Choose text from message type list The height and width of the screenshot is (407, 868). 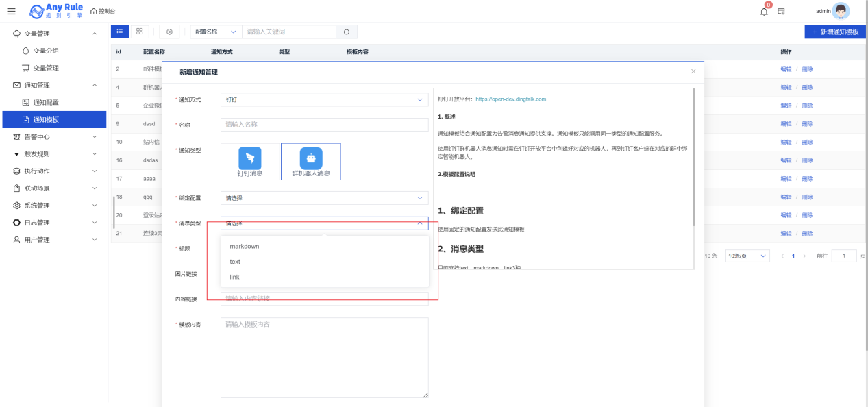click(235, 262)
